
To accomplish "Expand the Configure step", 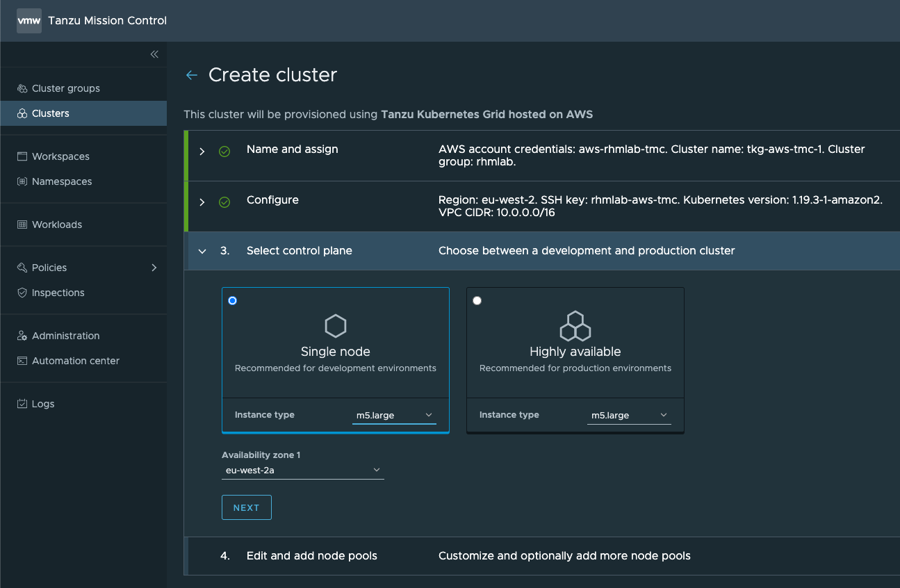I will 202,202.
